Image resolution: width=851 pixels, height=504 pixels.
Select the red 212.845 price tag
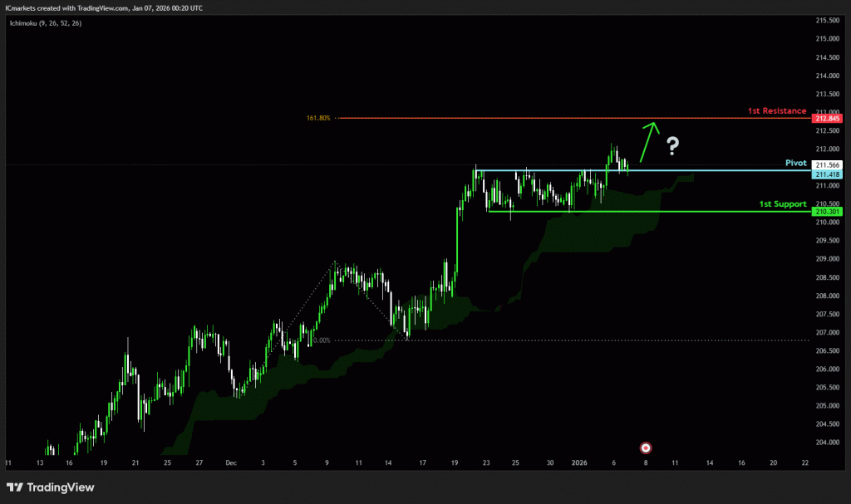829,119
